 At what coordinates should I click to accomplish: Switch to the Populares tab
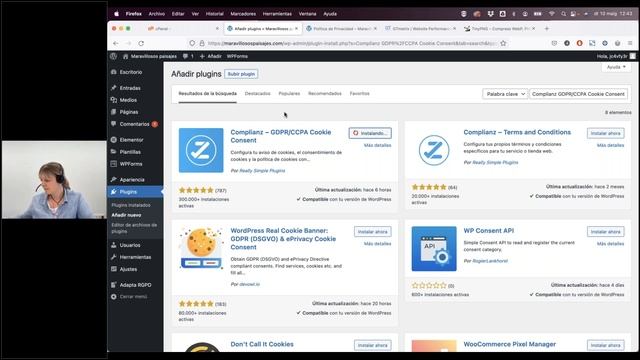click(289, 94)
